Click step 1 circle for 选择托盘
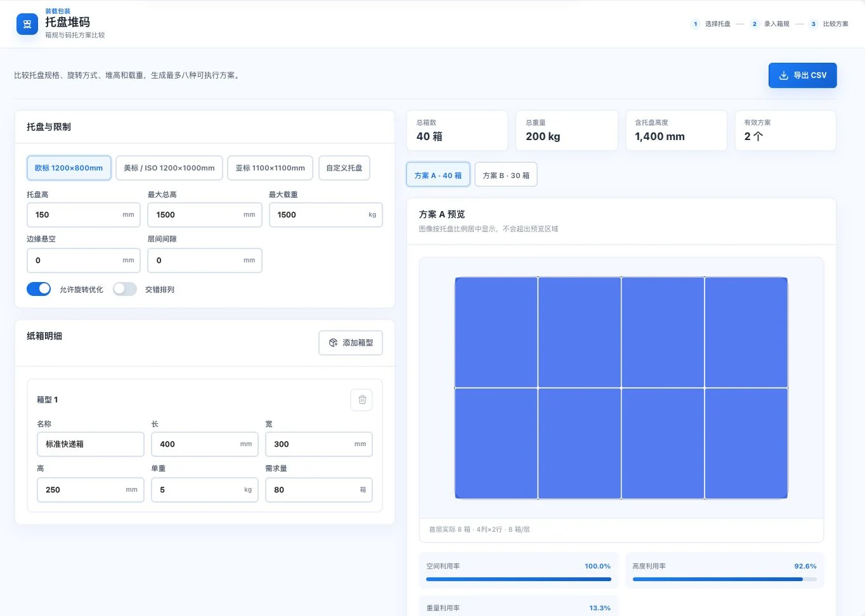865x616 pixels. pos(696,24)
